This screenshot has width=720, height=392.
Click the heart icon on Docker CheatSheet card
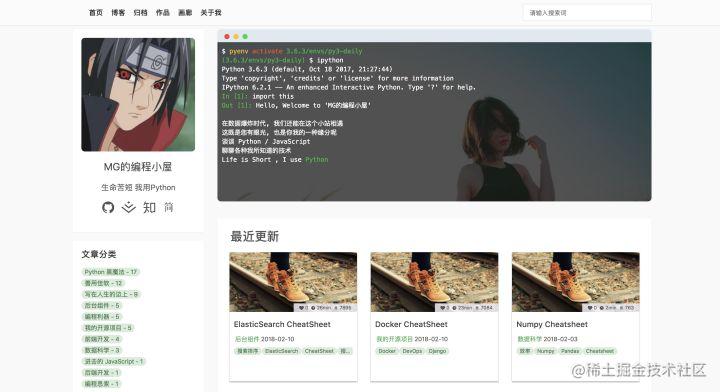point(443,308)
